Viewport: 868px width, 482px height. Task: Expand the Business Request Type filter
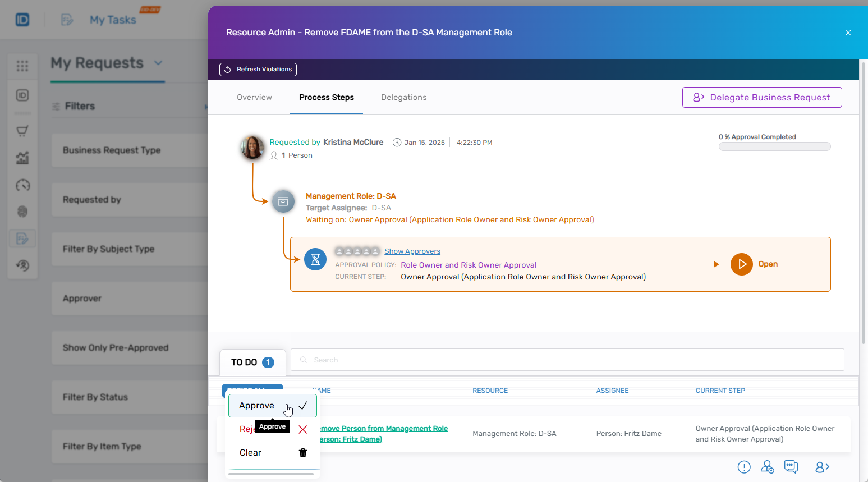click(x=129, y=150)
